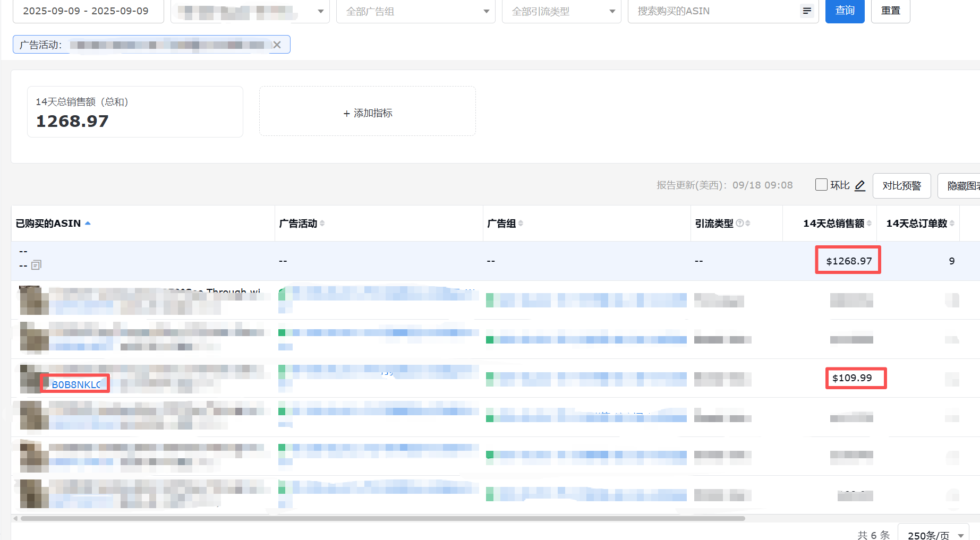Open 对比预警 settings
The image size is (980, 540).
pos(901,186)
